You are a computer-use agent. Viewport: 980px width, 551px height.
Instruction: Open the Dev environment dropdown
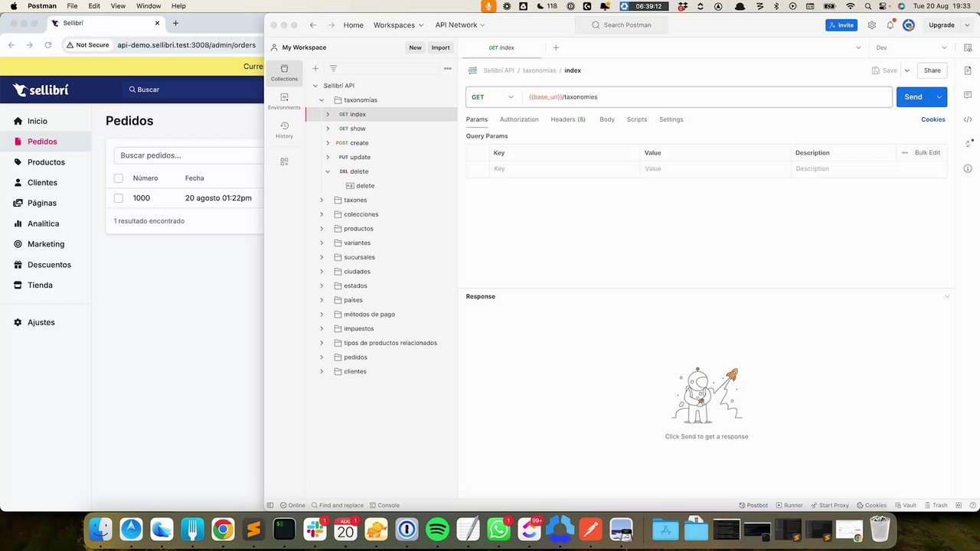click(x=912, y=47)
